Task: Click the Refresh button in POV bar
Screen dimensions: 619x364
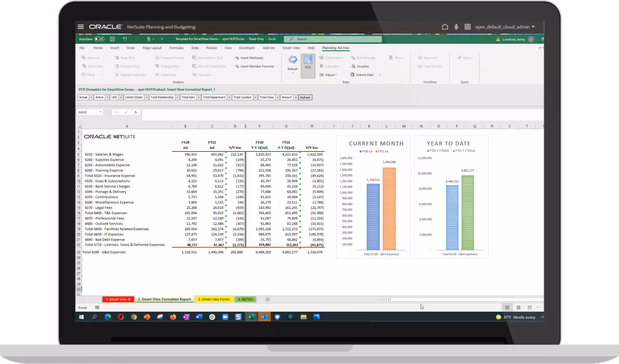Action: click(305, 97)
